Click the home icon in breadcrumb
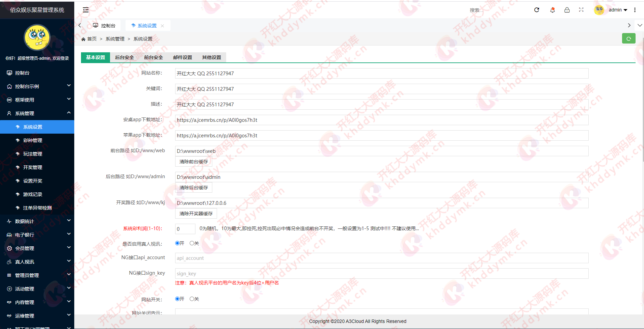Viewport: 644px width, 329px height. [x=83, y=39]
